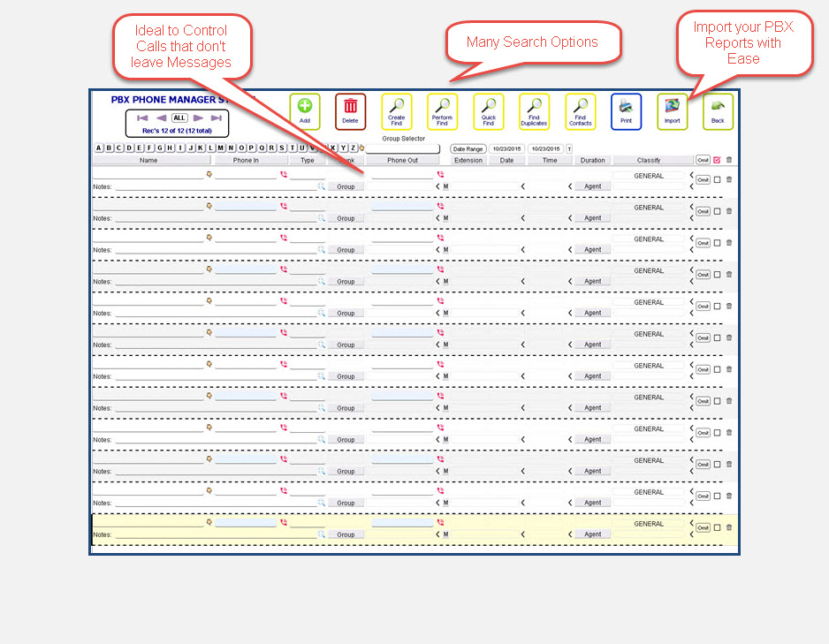Filter records by letter A tab
The height and width of the screenshot is (644, 829).
[x=98, y=148]
